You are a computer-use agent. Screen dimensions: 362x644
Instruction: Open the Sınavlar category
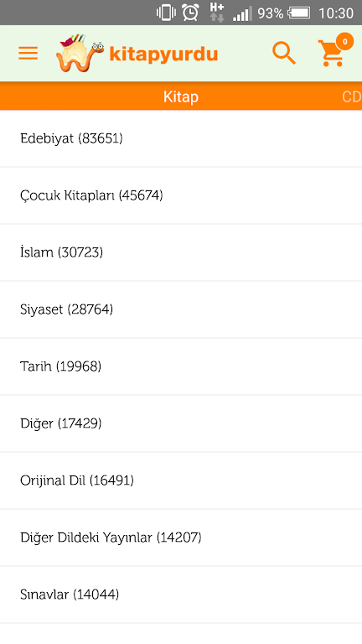pos(181,595)
